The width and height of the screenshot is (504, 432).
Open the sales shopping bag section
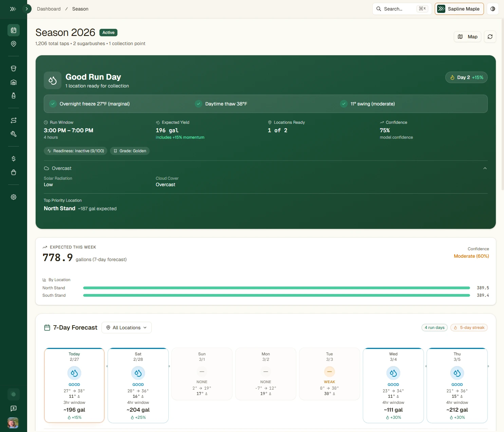[14, 172]
